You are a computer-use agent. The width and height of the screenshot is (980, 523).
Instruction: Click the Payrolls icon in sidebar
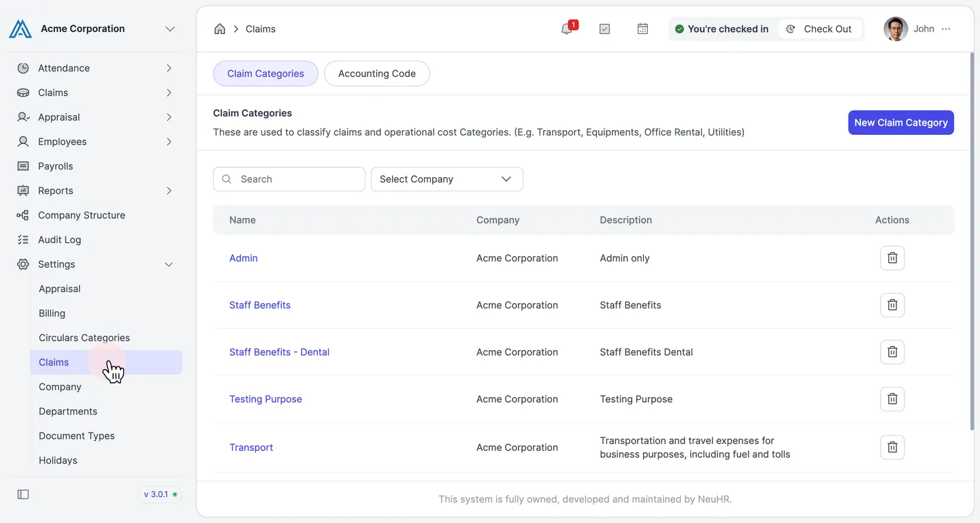click(x=23, y=166)
